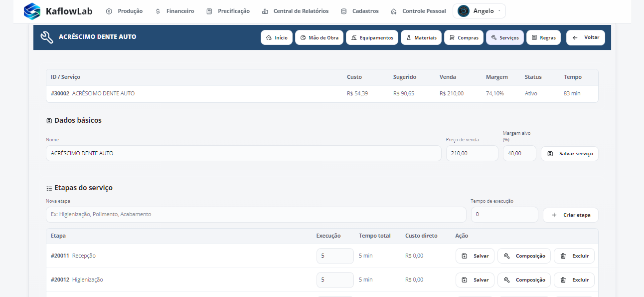Delete the Recepção step
Image resolution: width=644 pixels, height=297 pixels.
(574, 256)
